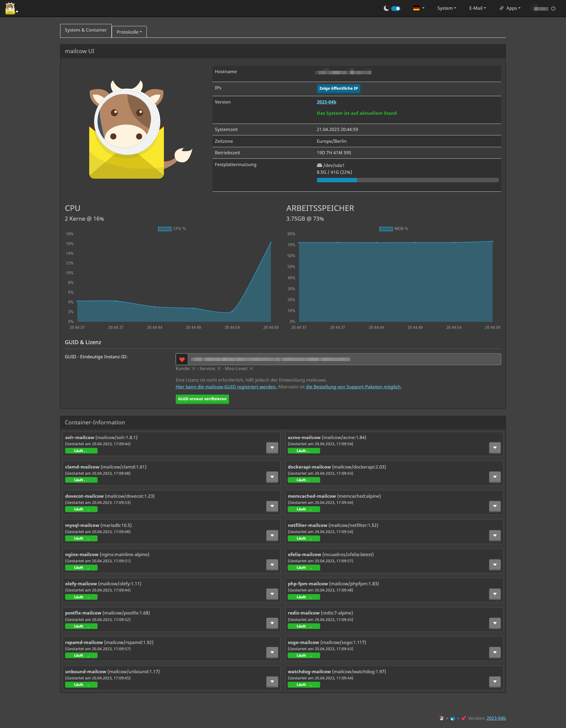Click the disk usage progress bar
Image resolution: width=566 pixels, height=728 pixels.
407,180
